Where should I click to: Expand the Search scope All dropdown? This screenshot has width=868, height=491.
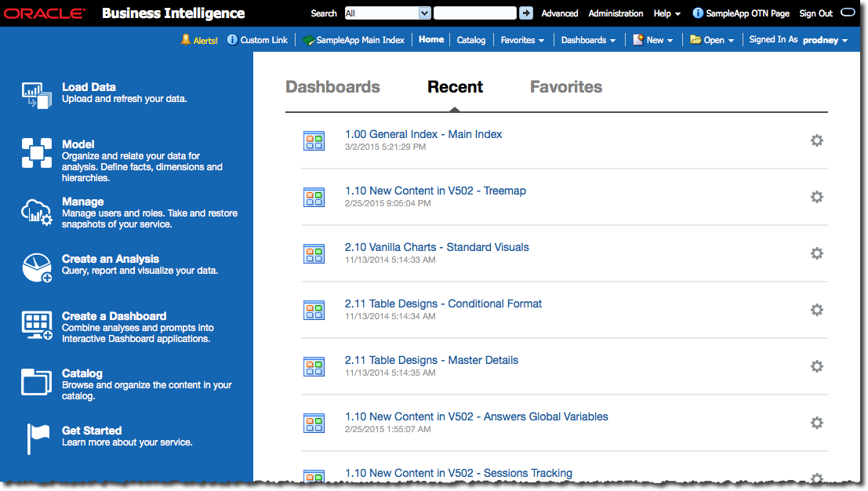point(424,13)
